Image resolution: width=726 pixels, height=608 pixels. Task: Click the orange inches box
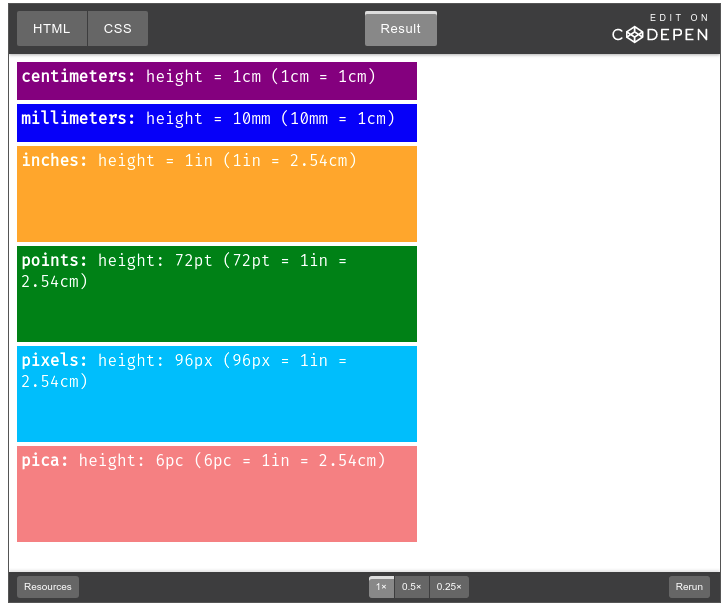[217, 194]
